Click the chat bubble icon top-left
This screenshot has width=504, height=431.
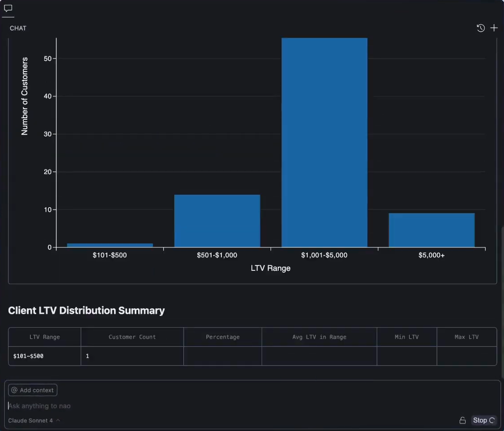[x=8, y=8]
